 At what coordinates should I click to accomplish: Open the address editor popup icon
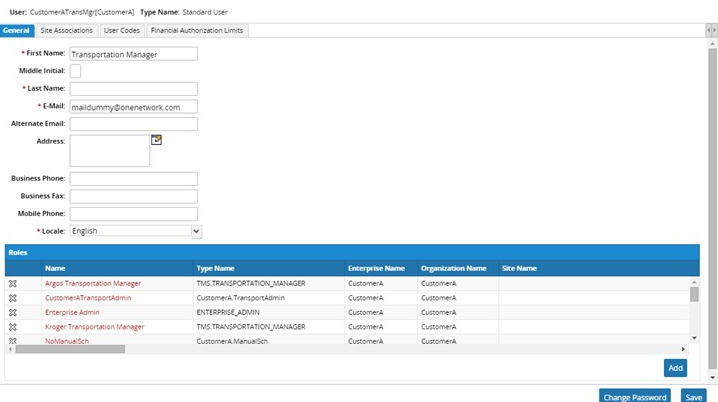(x=156, y=140)
